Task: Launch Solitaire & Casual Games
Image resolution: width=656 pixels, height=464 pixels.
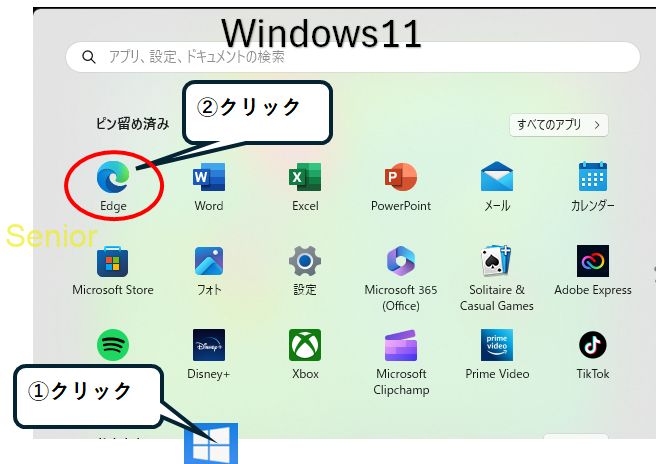Action: coord(497,261)
